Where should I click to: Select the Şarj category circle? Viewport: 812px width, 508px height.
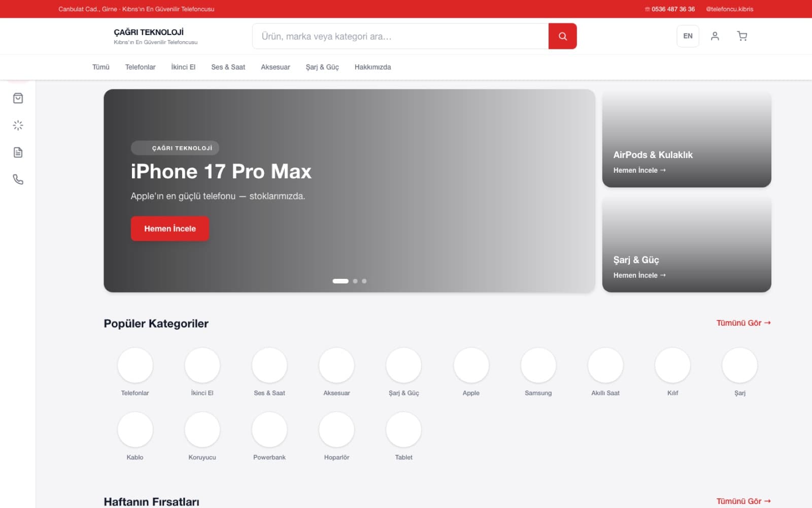click(739, 365)
